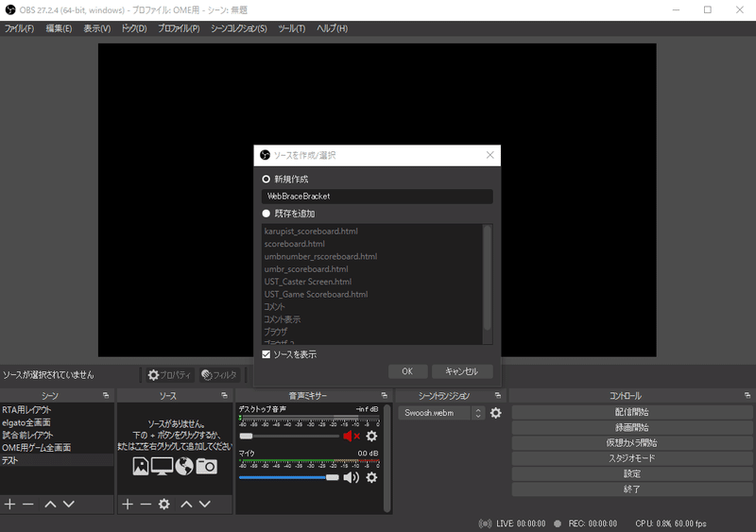Click the source name field WebBraceBracket

coord(377,197)
